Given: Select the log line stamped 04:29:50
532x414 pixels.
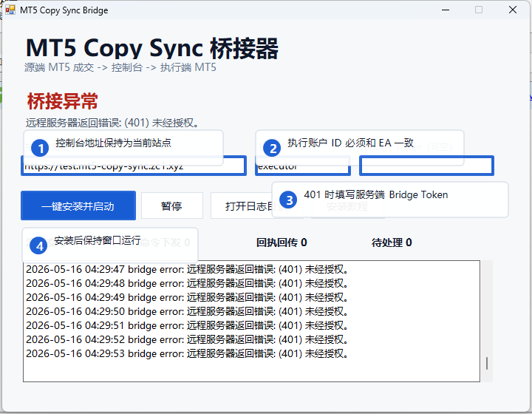Looking at the screenshot, I should [187, 311].
